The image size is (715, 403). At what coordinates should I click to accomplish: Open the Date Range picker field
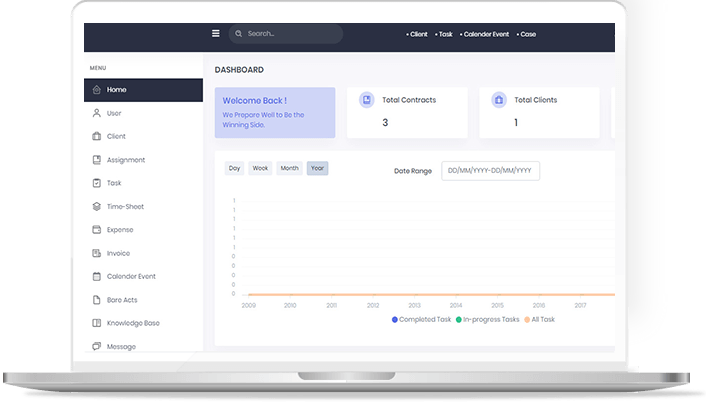(490, 171)
